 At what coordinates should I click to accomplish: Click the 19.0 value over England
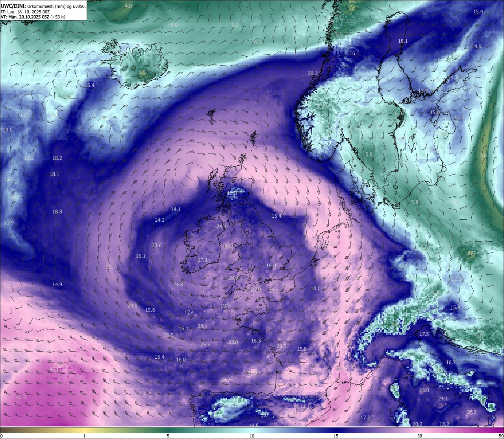(271, 265)
